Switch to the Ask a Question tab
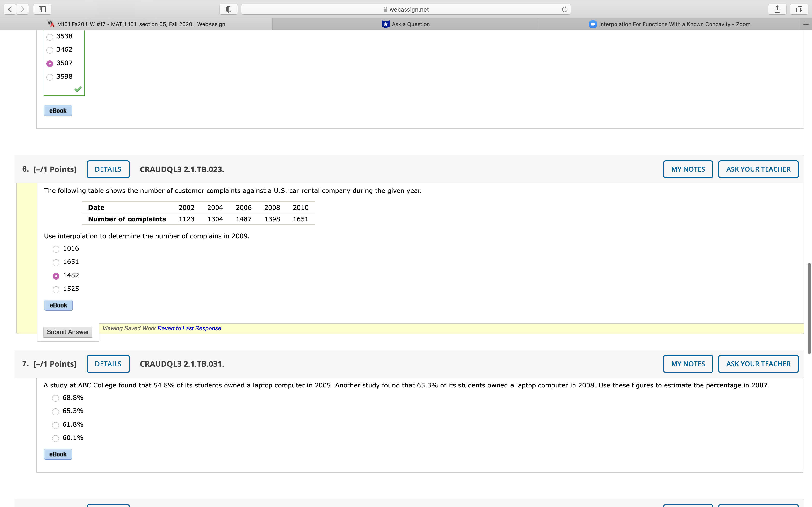The image size is (812, 507). pos(406,24)
